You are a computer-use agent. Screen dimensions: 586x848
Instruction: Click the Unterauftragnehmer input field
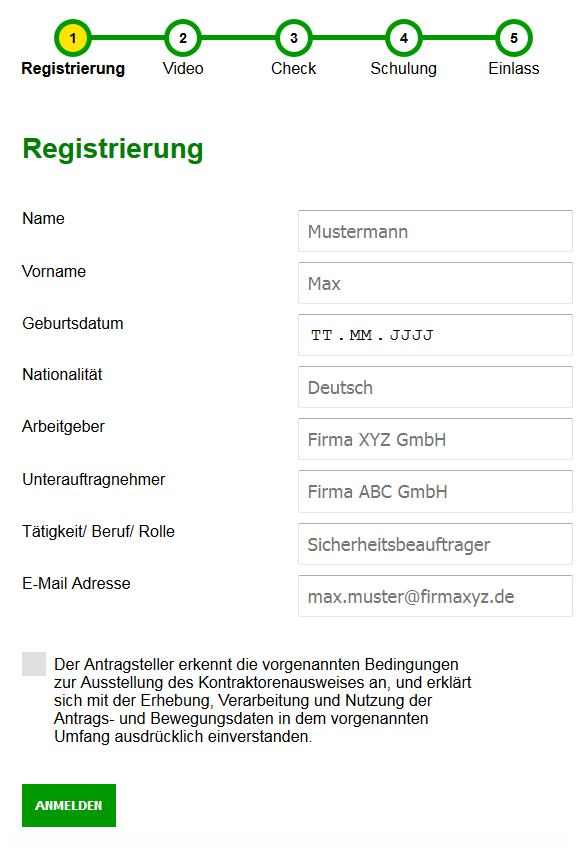pyautogui.click(x=435, y=491)
